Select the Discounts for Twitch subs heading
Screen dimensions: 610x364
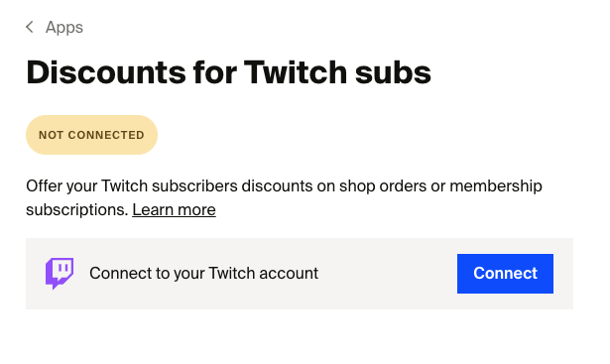[x=229, y=72]
